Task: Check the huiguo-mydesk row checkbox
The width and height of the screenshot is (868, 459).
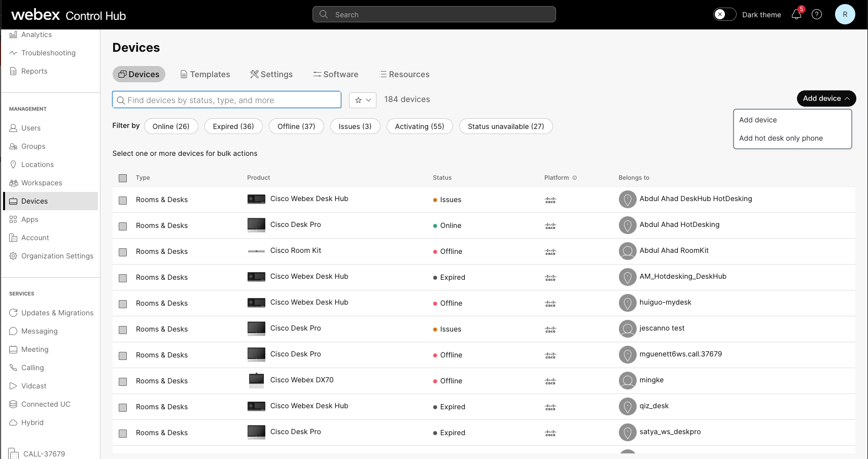Action: [123, 304]
